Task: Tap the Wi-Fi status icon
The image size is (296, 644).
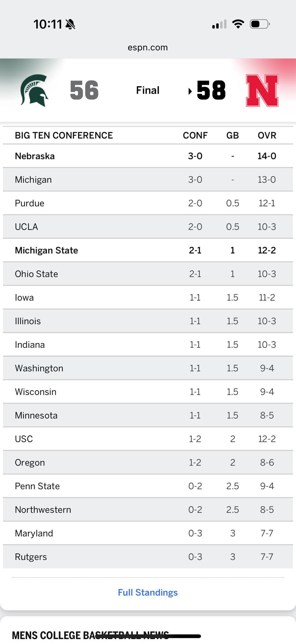Action: click(x=238, y=24)
